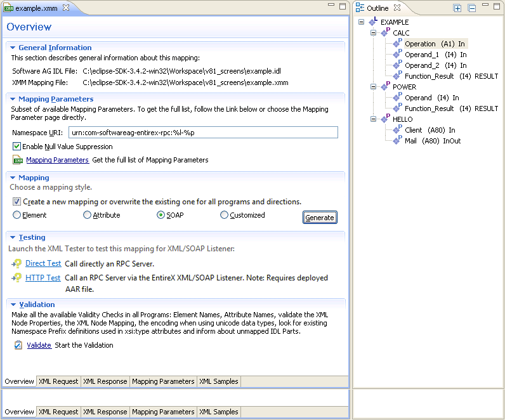The image size is (505, 420).
Task: Close the Outline view tab
Action: (397, 8)
